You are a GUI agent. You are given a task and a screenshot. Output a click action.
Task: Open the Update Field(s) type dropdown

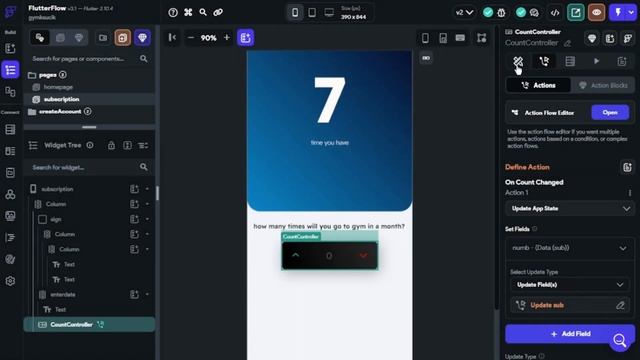click(x=570, y=285)
